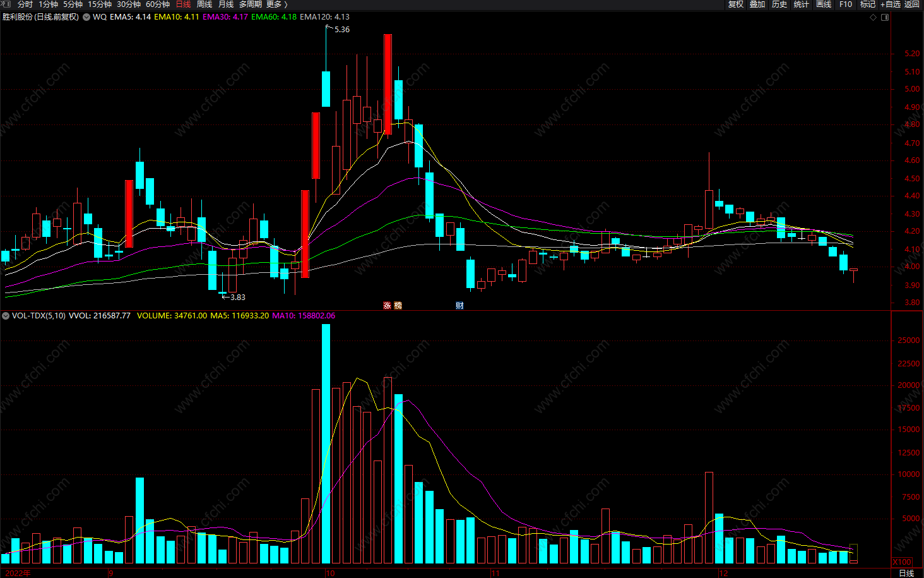This screenshot has width=924, height=578.
Task: Click month 12 on the time axis
Action: 723,574
